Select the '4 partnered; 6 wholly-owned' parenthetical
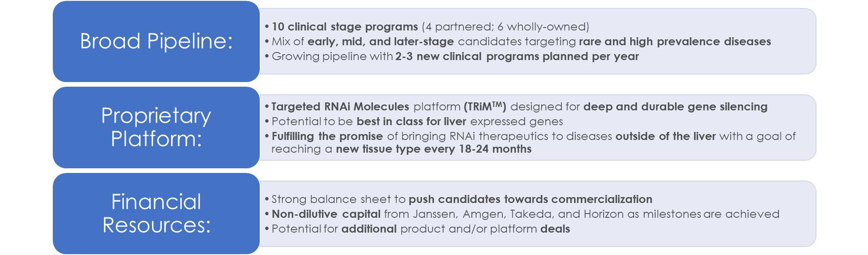Screen dimensions: 868x255 [x=505, y=27]
